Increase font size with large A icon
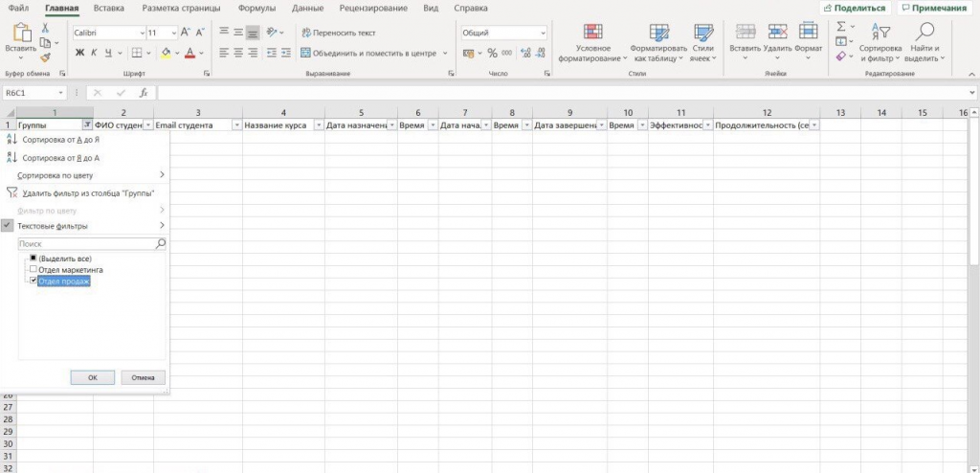Viewport: 980px width, 473px height. [x=185, y=33]
